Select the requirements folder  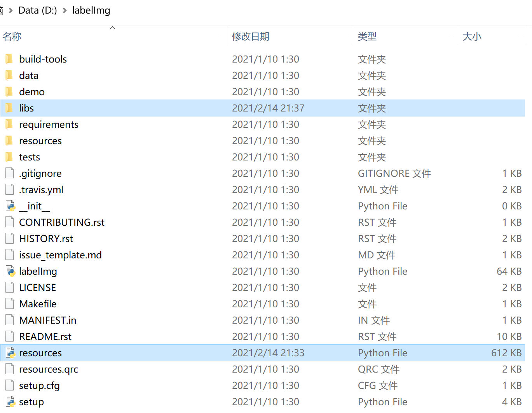coord(49,124)
